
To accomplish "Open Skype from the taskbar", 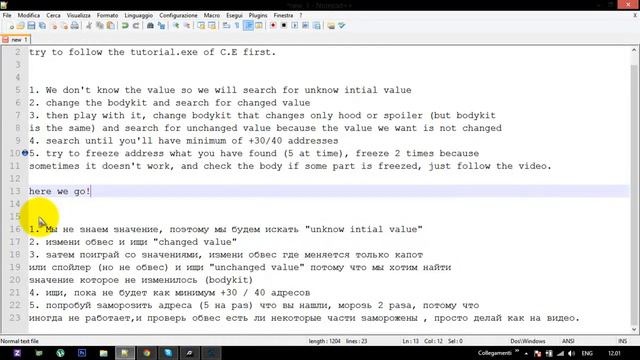I will tap(168, 353).
